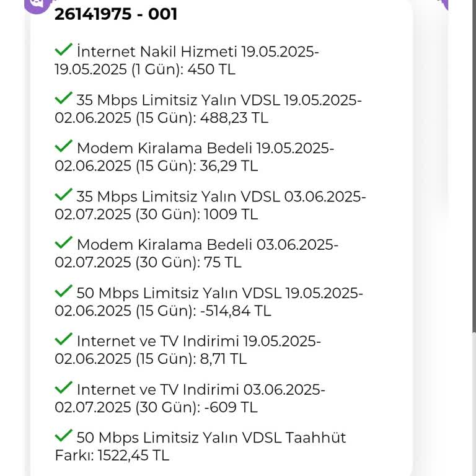Click checkmark next to Modem Kiralama 75 TL
The height and width of the screenshot is (476, 476).
pos(63,242)
